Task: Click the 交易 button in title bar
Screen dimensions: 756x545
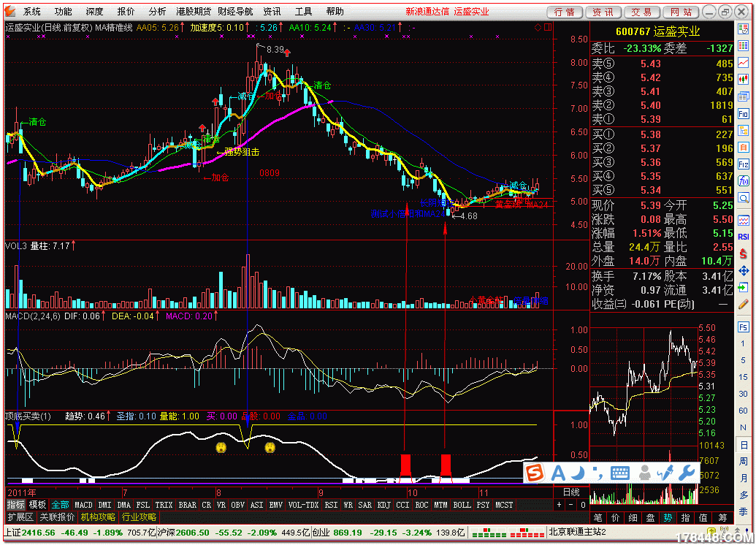Action: pos(642,12)
